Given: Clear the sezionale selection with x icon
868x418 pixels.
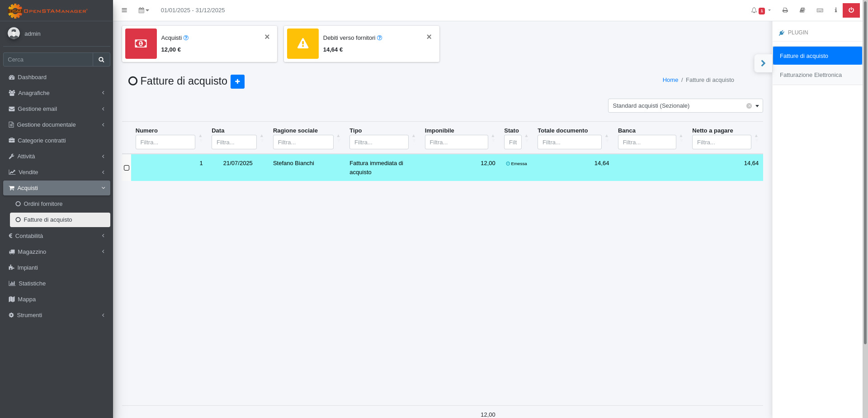Looking at the screenshot, I should (749, 106).
